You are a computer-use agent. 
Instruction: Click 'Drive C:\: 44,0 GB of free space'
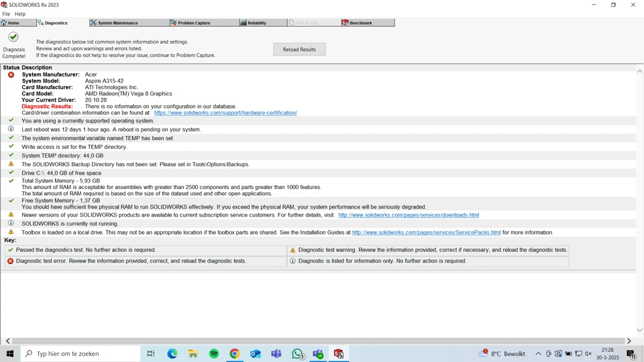(62, 173)
